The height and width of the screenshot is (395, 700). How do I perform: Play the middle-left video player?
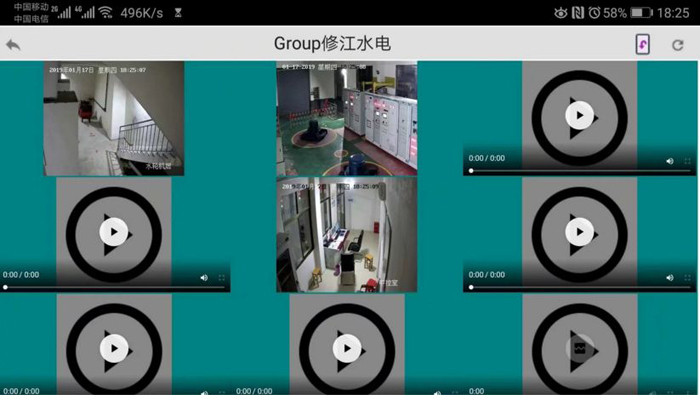114,232
